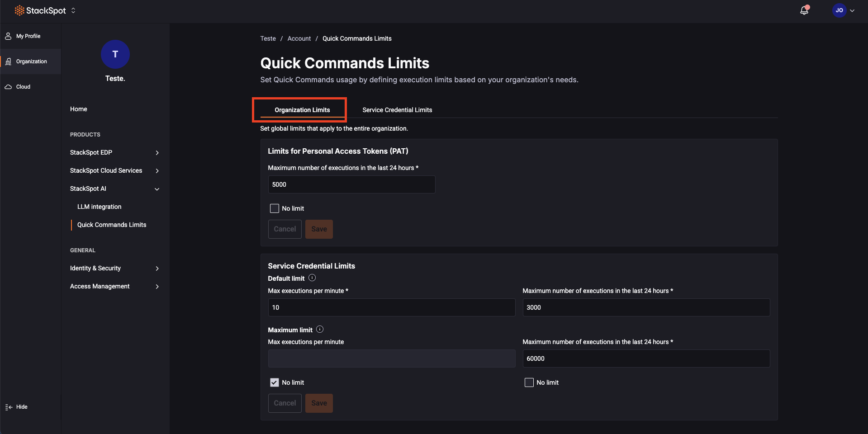Click the Organization building icon
The width and height of the screenshot is (868, 434).
tap(8, 61)
